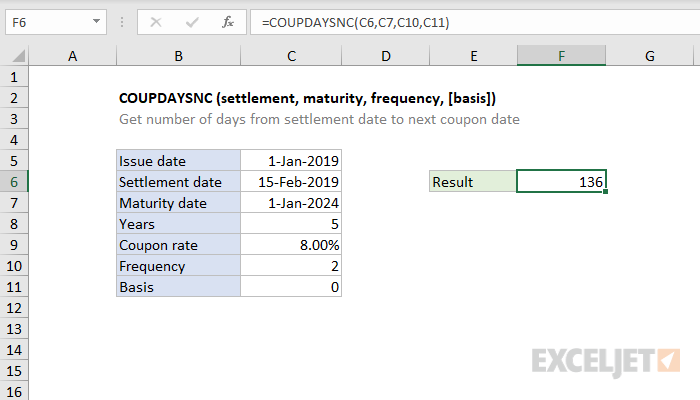This screenshot has width=700, height=400.
Task: Click the COUPDAYSNC syntax title cell
Action: tap(307, 98)
